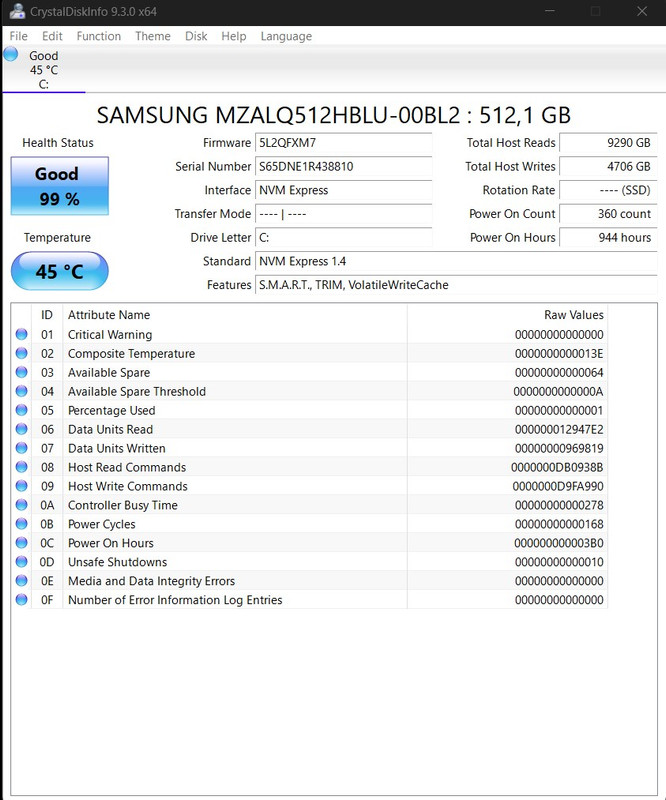
Task: Click the status orb for Host Read Commands
Action: tap(21, 467)
